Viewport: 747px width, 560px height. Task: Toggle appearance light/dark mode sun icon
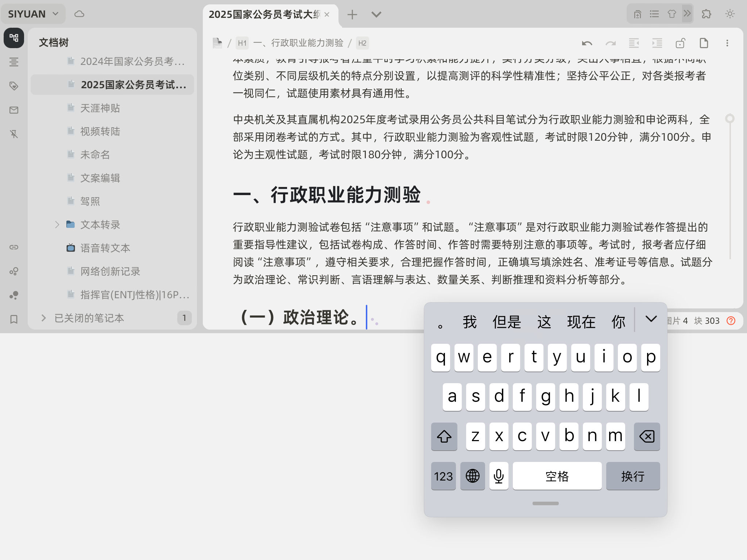point(730,14)
